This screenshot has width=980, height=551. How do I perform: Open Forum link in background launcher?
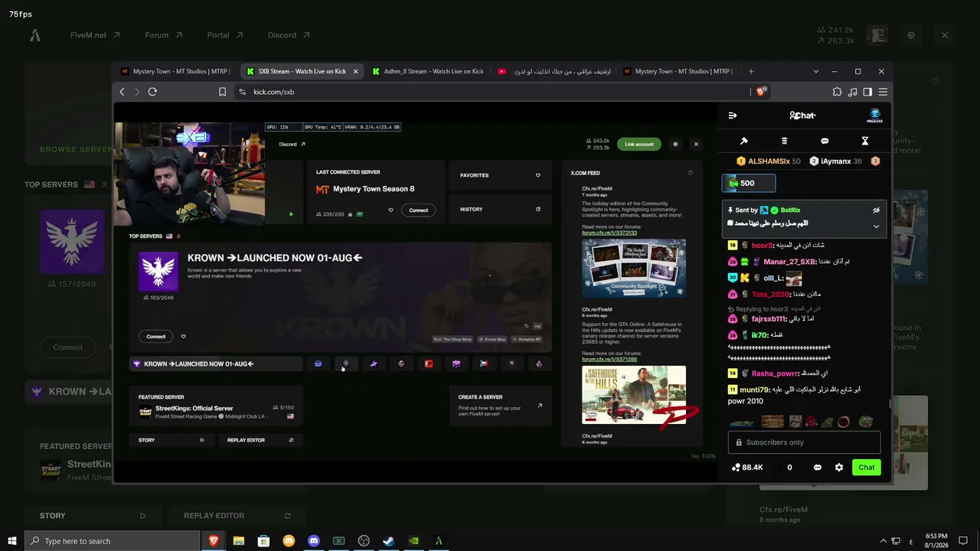(x=164, y=35)
